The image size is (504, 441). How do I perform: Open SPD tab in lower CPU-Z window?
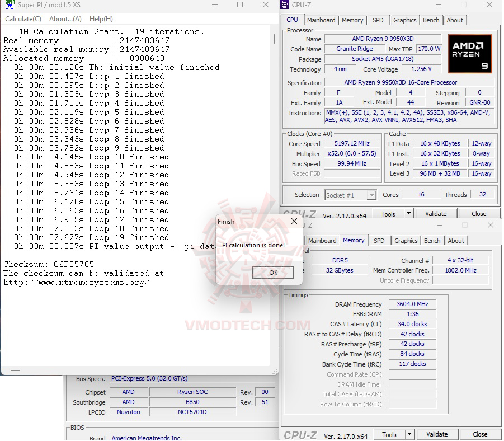pos(379,241)
